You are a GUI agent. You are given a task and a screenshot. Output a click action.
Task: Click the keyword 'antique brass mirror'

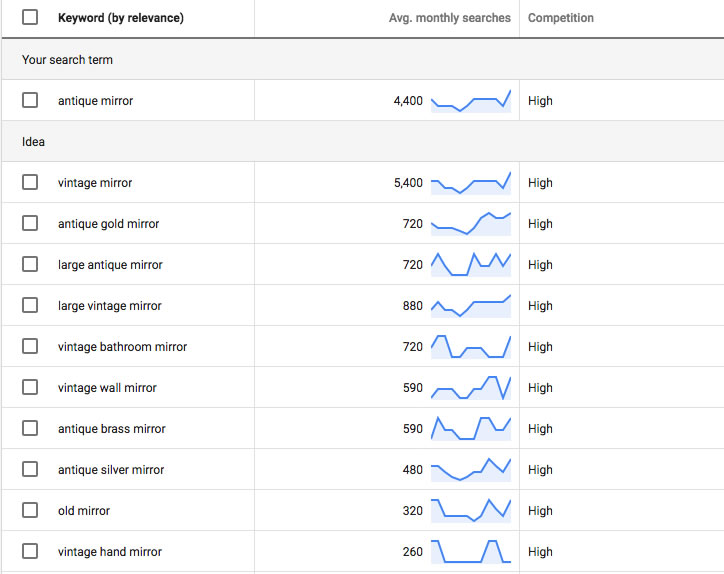pos(112,429)
